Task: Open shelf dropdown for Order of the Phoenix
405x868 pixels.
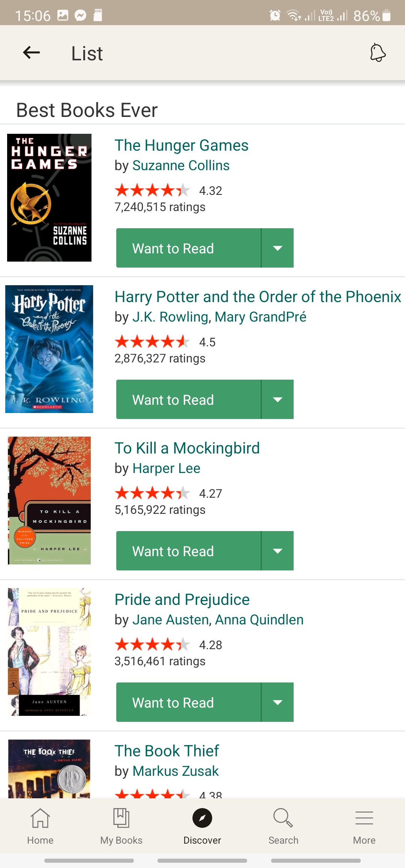Action: pos(277,399)
